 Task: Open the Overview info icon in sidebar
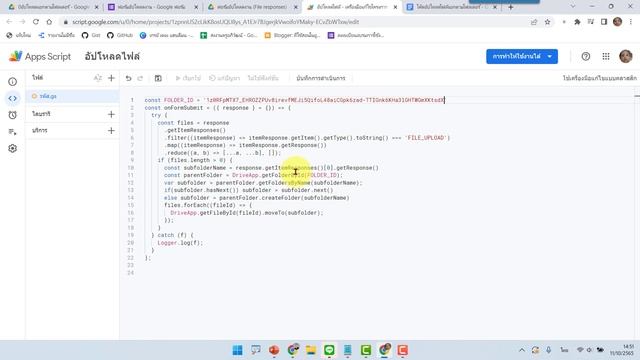[13, 82]
